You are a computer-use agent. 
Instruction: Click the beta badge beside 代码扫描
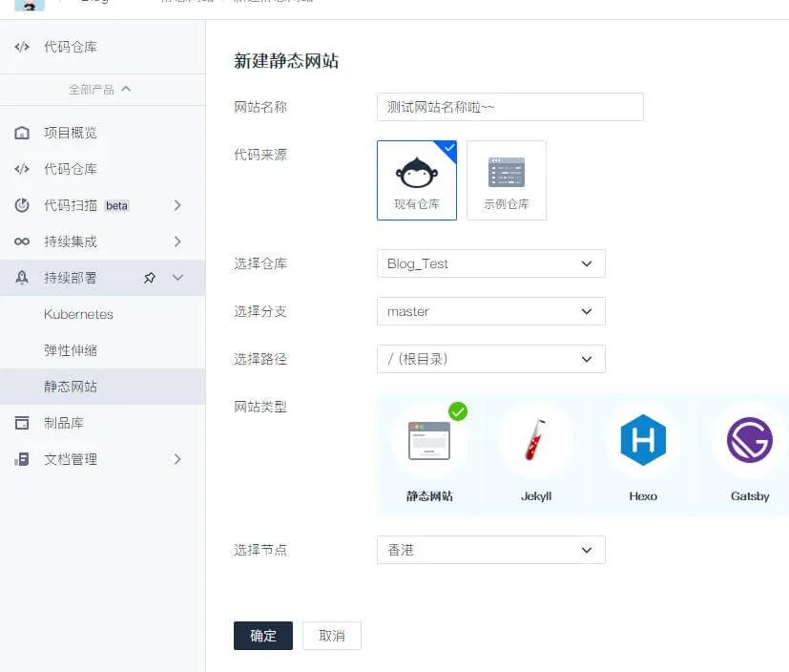pos(116,206)
